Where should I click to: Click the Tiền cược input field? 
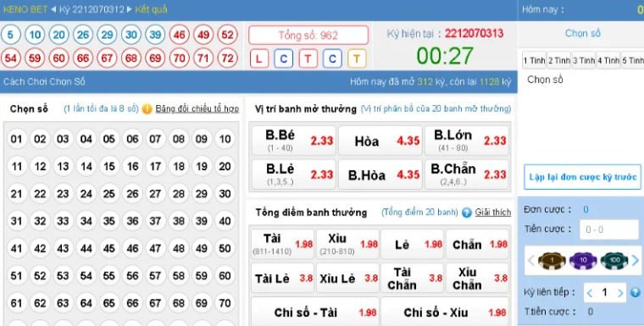609,229
